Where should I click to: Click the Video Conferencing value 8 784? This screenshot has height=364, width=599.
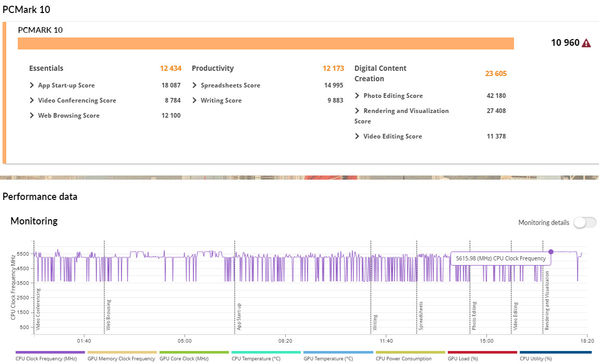click(x=173, y=101)
